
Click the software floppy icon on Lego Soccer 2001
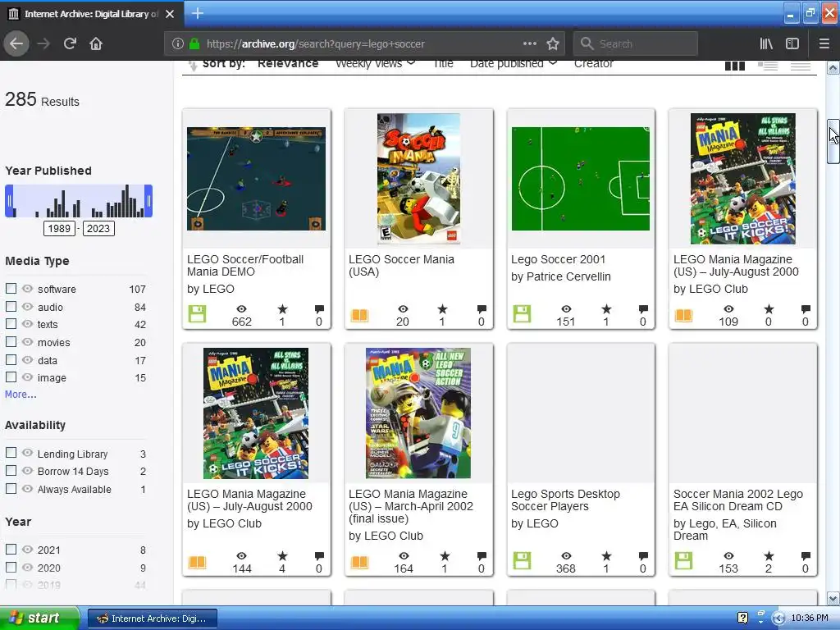[522, 314]
